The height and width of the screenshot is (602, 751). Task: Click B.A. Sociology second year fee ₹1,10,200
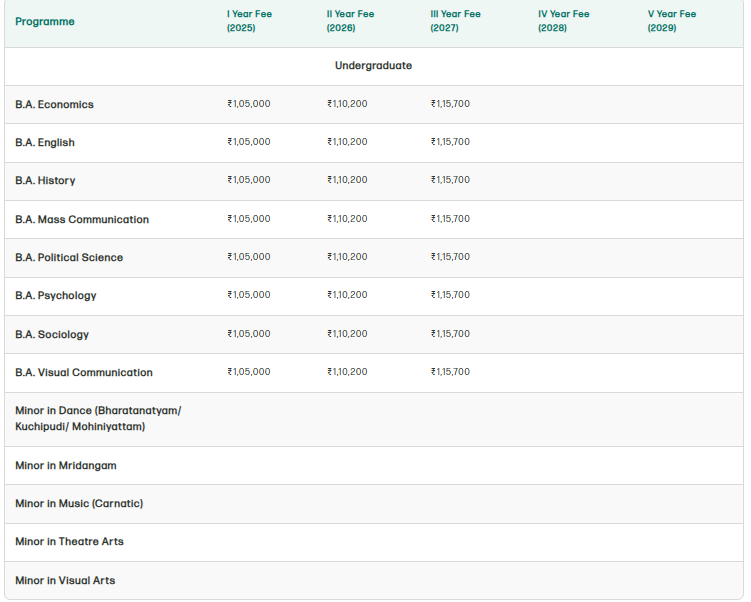coord(347,334)
